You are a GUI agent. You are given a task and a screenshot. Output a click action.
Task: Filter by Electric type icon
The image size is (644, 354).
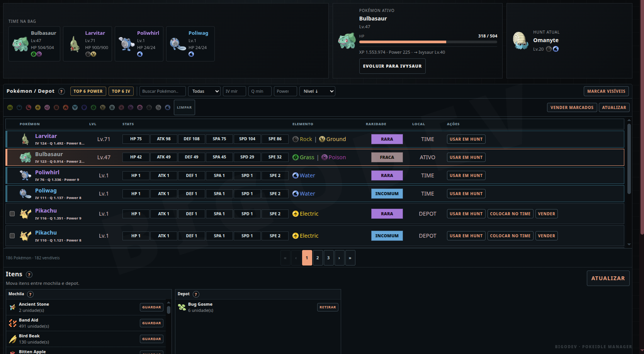click(x=38, y=107)
